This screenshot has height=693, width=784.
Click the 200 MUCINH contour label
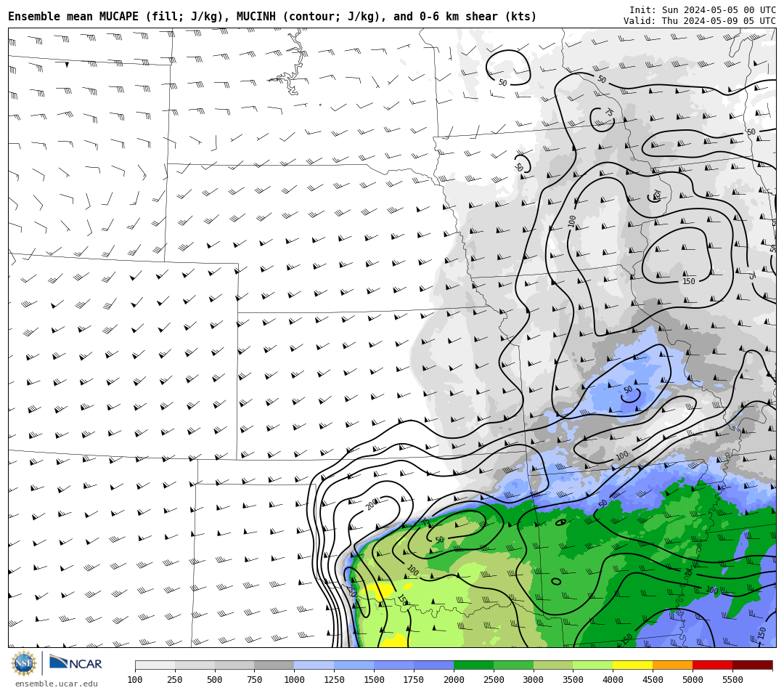pyautogui.click(x=372, y=504)
